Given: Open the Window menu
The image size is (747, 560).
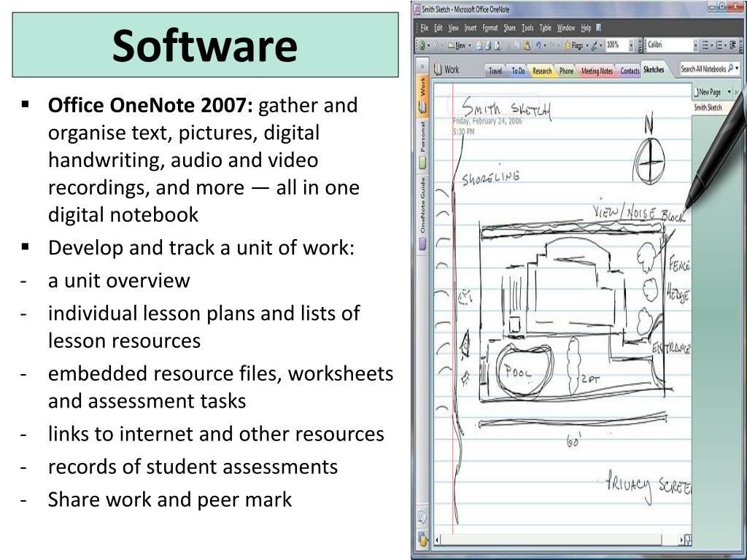Looking at the screenshot, I should (x=566, y=28).
